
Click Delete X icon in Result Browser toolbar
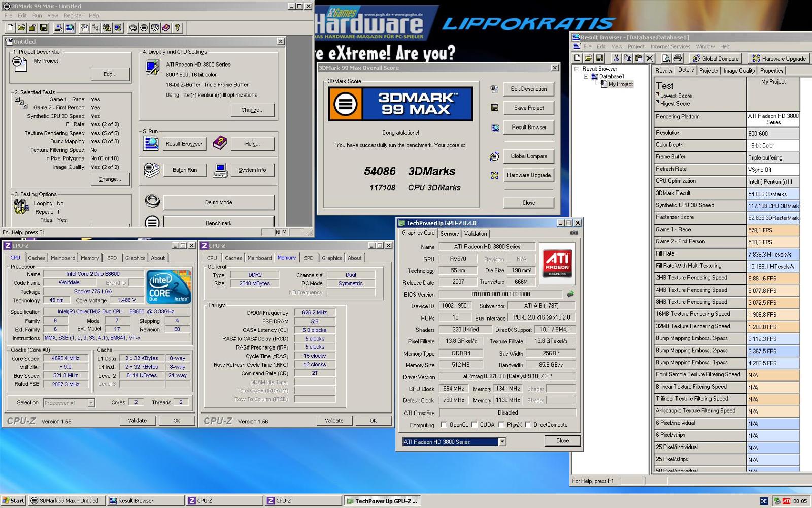(x=649, y=58)
